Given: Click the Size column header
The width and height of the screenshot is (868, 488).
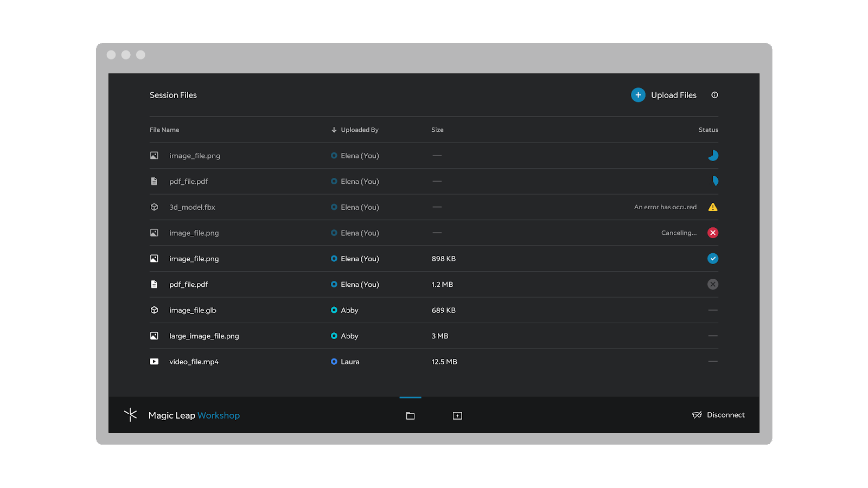Looking at the screenshot, I should [x=437, y=130].
